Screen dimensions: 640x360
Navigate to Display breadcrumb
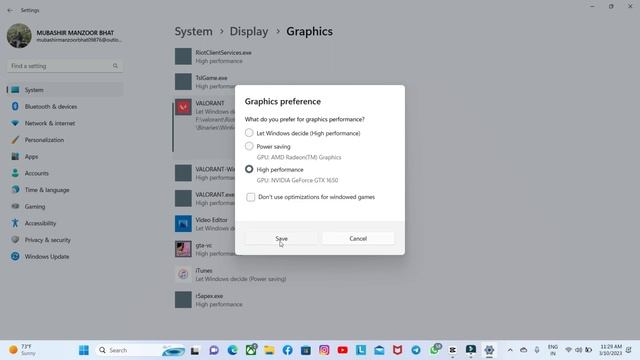[249, 31]
